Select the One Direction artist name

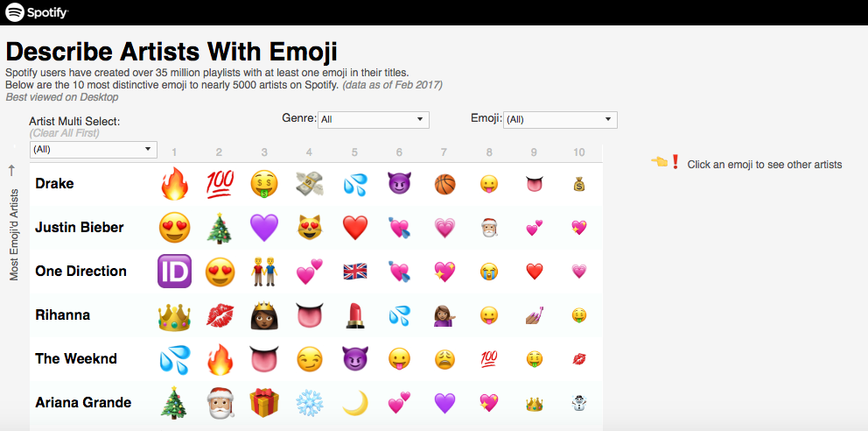[80, 271]
